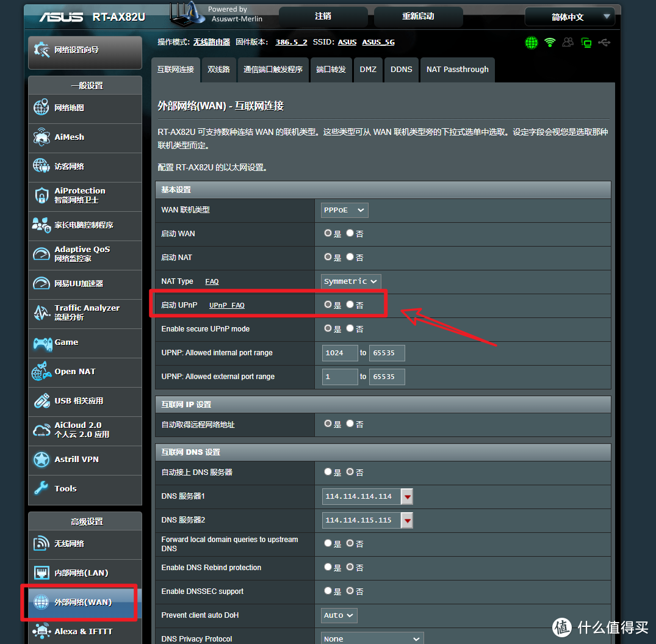Select '否' for 启动 UPnP
Viewport: 656px width, 644px height.
click(350, 305)
